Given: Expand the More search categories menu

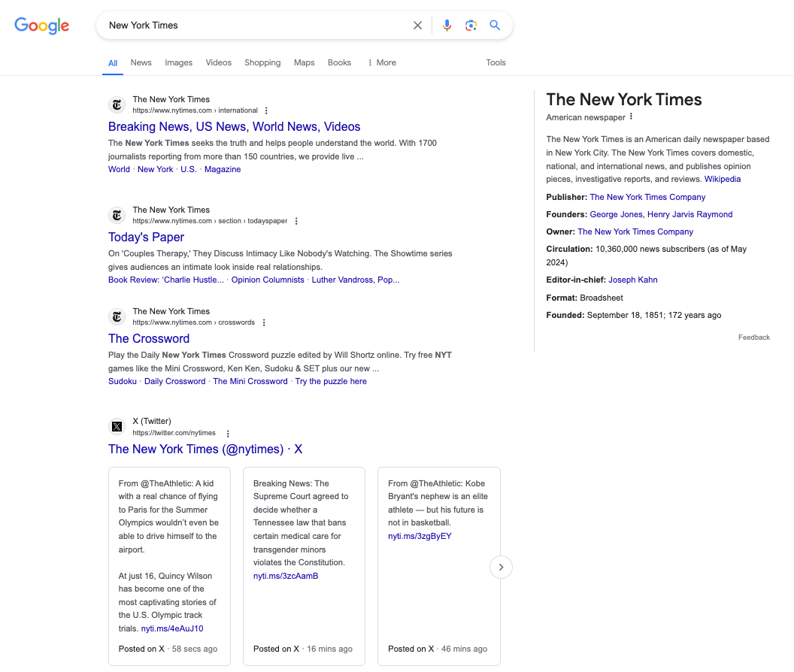Looking at the screenshot, I should (x=381, y=62).
